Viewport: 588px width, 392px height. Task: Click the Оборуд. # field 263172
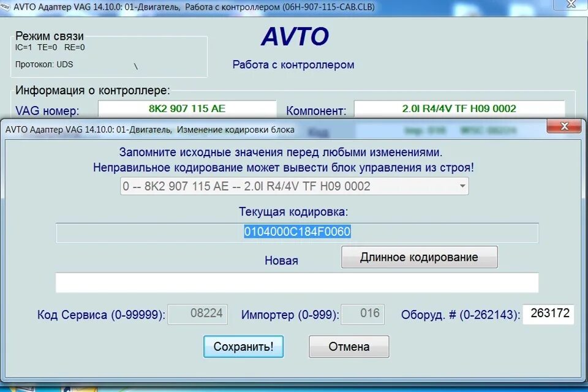(x=548, y=314)
